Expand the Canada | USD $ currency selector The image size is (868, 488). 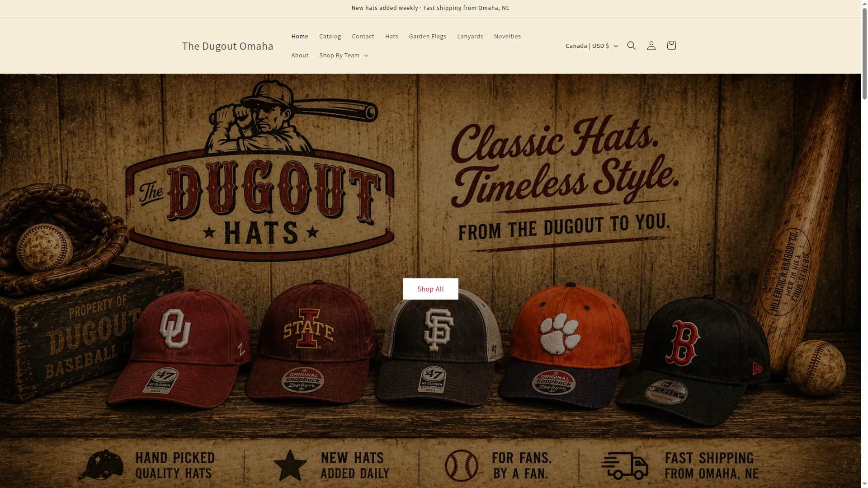(x=591, y=46)
